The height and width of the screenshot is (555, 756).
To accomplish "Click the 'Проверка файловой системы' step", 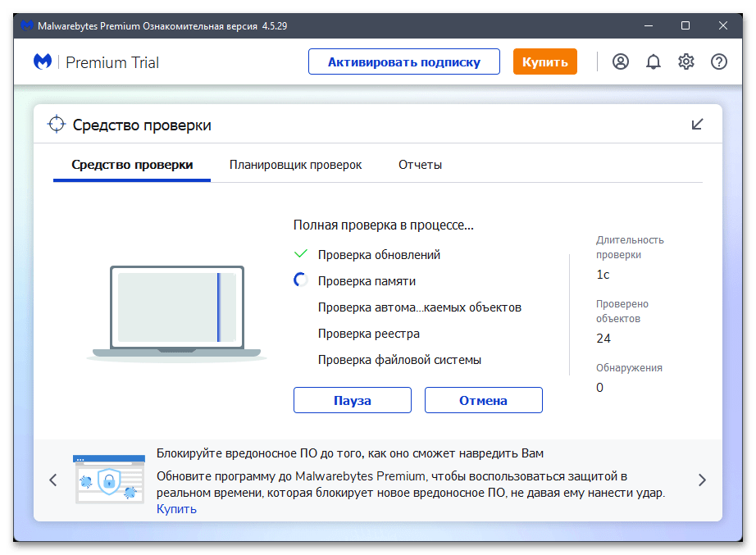I will pyautogui.click(x=399, y=360).
